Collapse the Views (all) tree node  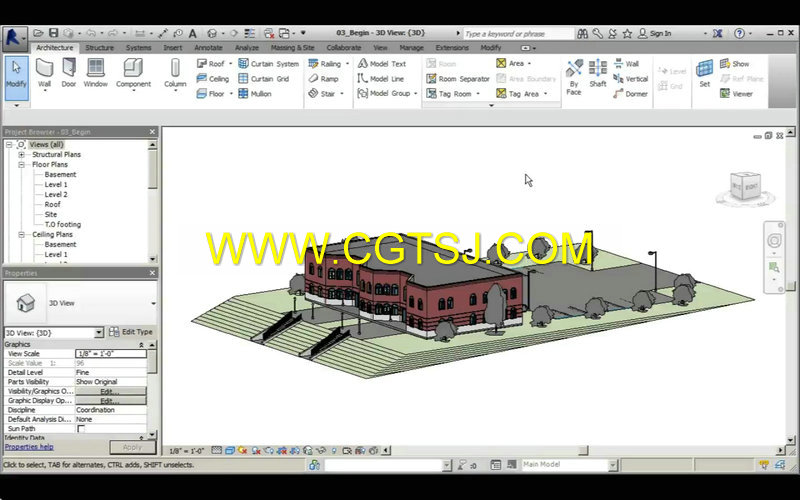pos(9,144)
